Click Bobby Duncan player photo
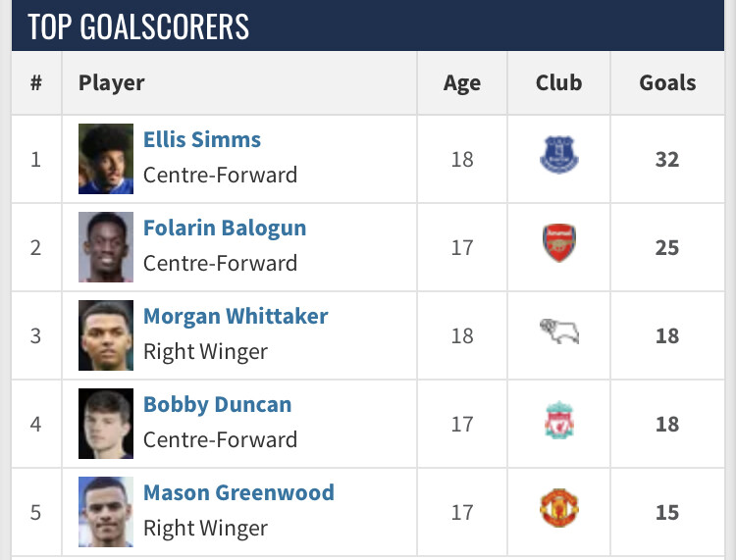This screenshot has height=560, width=736. click(x=106, y=424)
